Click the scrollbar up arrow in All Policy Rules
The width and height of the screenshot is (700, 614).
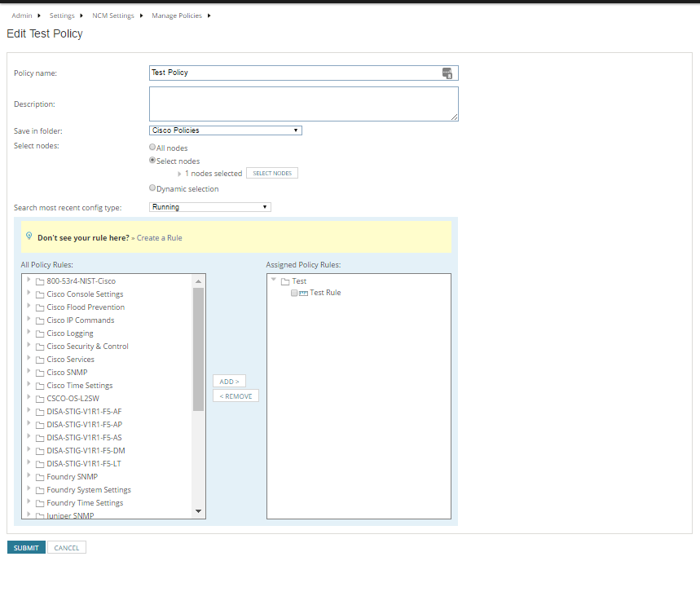(198, 281)
